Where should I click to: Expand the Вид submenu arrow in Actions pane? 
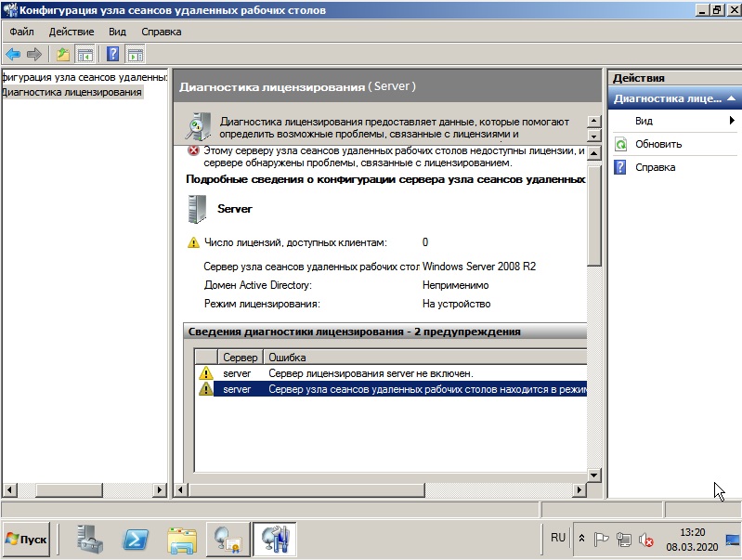point(732,120)
